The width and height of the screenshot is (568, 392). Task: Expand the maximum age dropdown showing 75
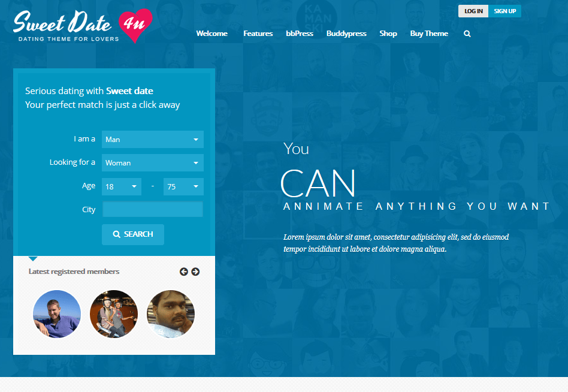pyautogui.click(x=183, y=186)
